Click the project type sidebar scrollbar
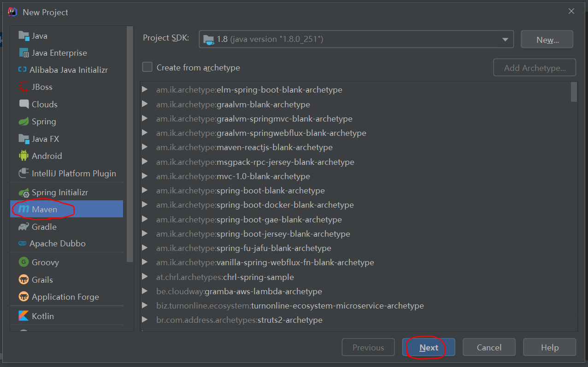The image size is (588, 367). click(x=130, y=144)
